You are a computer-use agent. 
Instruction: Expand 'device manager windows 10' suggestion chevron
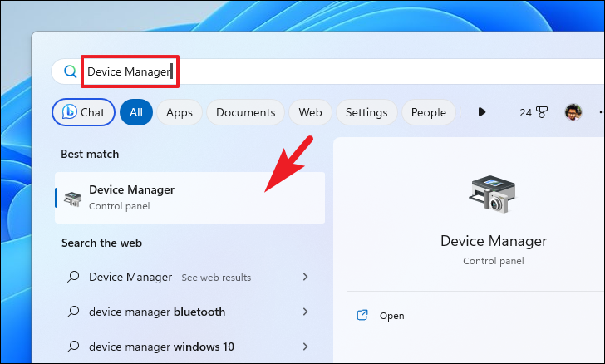pyautogui.click(x=305, y=346)
